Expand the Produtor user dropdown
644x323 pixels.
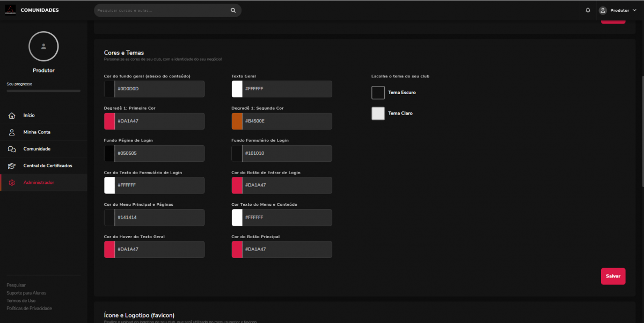point(621,10)
